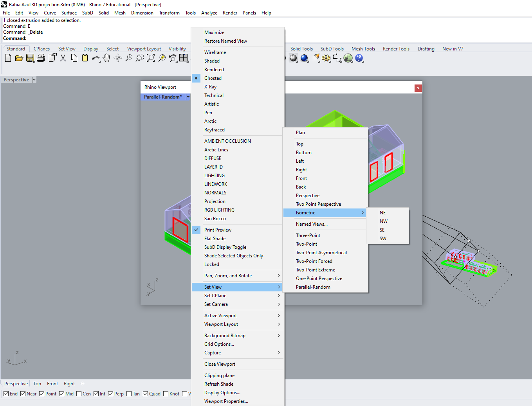The width and height of the screenshot is (532, 406).
Task: Click the Print icon in toolbar
Action: 41,58
